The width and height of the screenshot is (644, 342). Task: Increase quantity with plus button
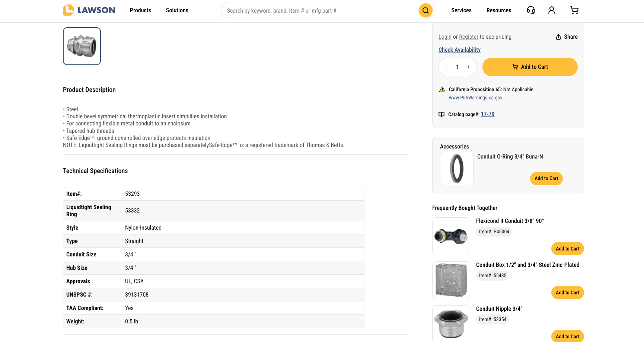point(469,67)
